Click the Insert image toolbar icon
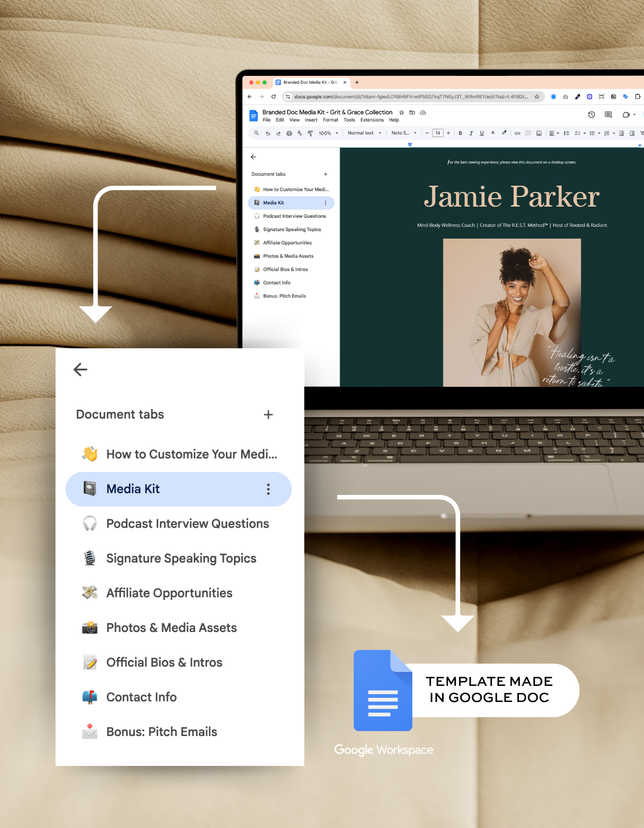 point(539,133)
